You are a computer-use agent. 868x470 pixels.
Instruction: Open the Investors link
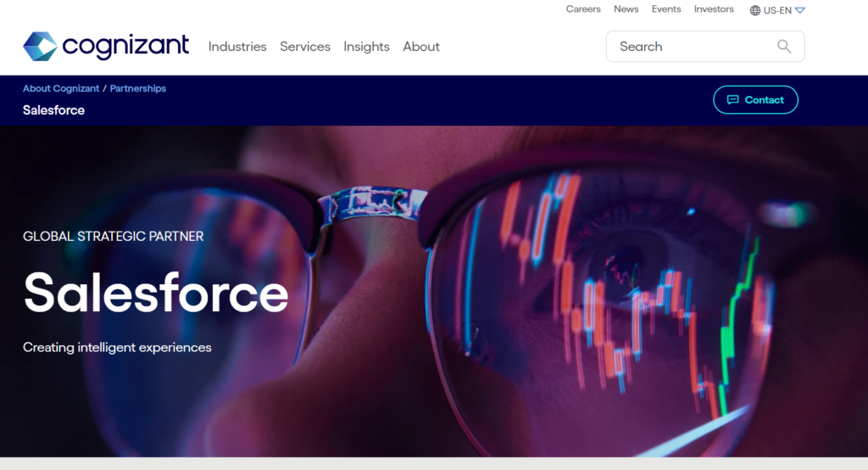coord(714,8)
